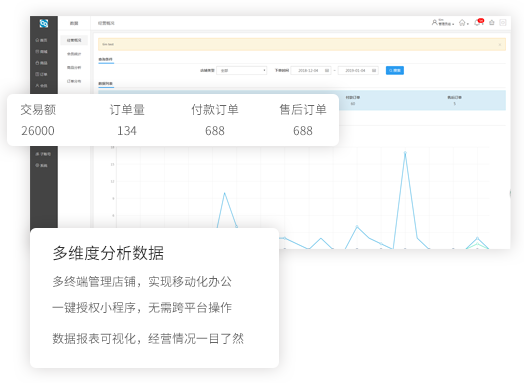524x383 pixels.
Task: Click the 多维度分析数据 heading
Action: 108,253
